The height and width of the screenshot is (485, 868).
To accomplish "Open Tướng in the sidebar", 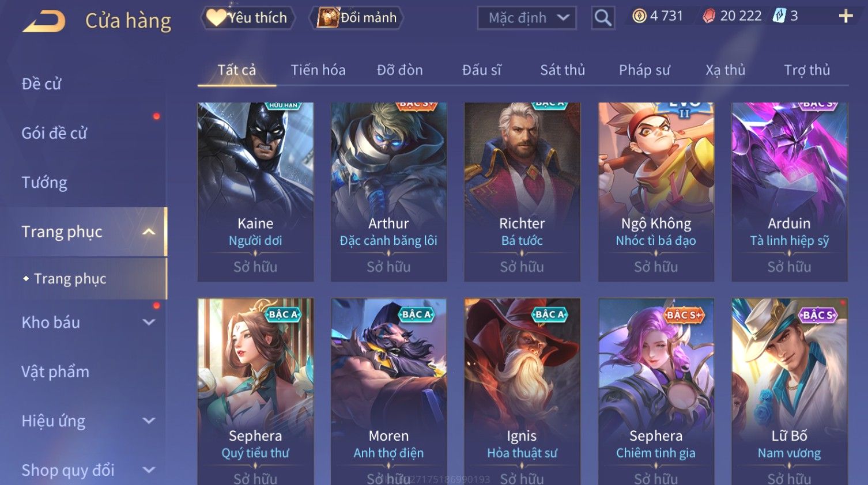I will point(44,183).
